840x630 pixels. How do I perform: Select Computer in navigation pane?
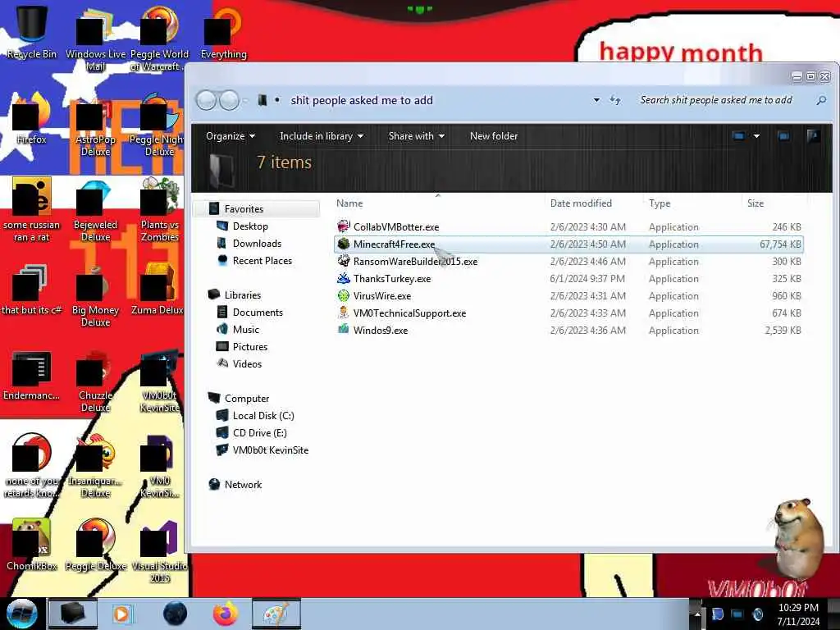click(246, 399)
